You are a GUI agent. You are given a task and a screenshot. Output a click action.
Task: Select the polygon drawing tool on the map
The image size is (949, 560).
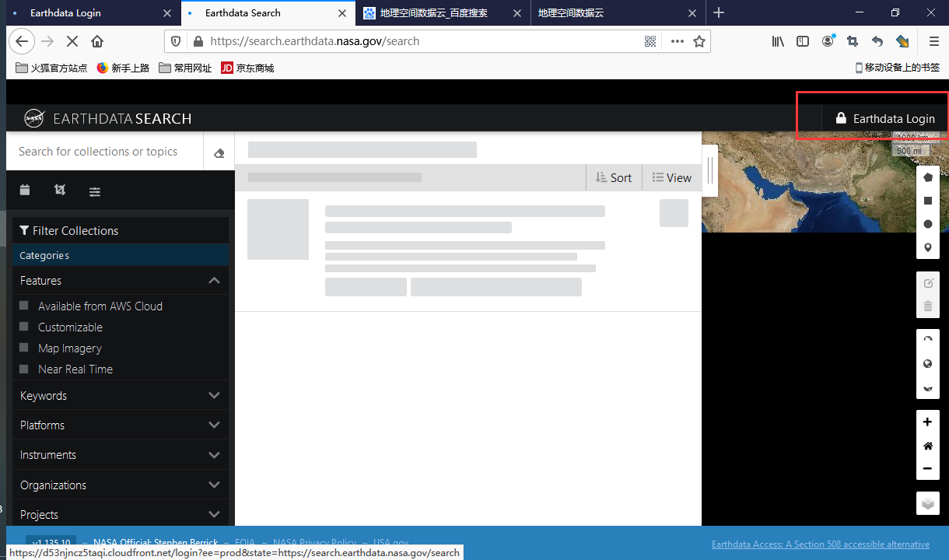coord(927,177)
